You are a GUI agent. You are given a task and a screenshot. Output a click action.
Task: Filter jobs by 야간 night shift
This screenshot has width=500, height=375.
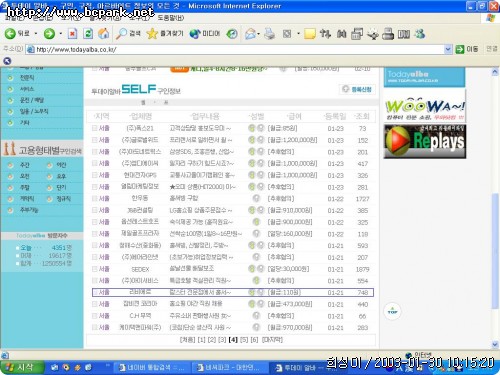pos(61,165)
